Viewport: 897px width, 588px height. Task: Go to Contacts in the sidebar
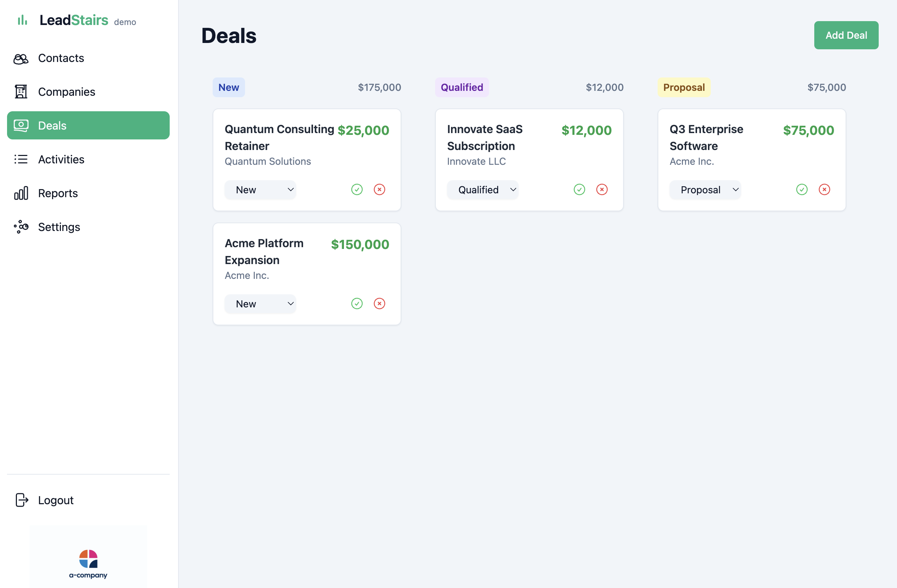(61, 58)
